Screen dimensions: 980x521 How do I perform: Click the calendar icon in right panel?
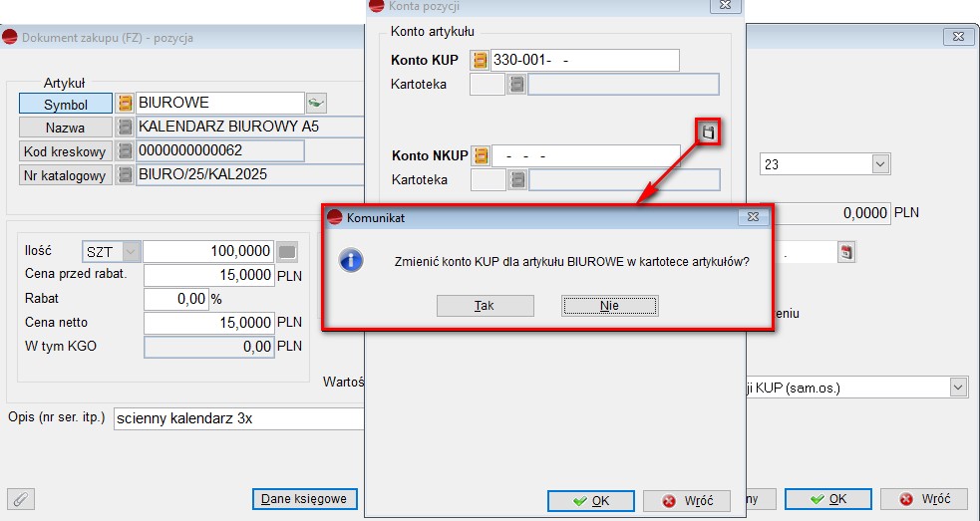click(x=846, y=252)
